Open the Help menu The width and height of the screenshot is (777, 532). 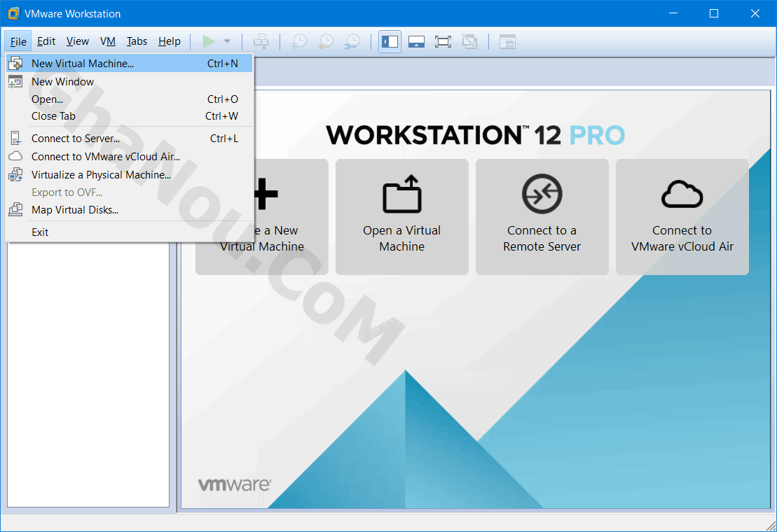[x=170, y=41]
